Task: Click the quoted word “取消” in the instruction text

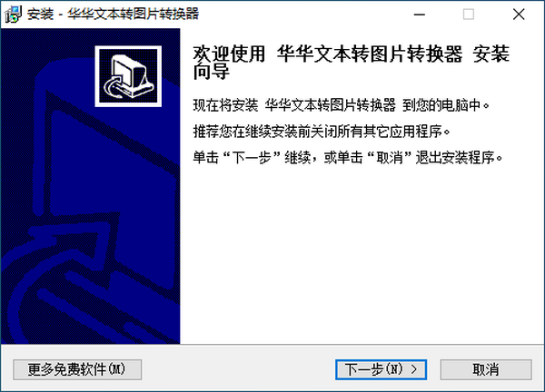Action: pos(390,158)
